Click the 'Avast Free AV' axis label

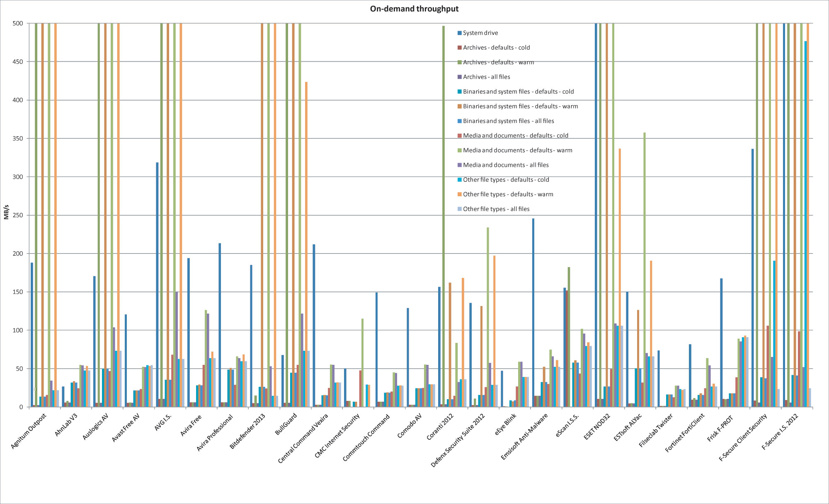coord(126,427)
